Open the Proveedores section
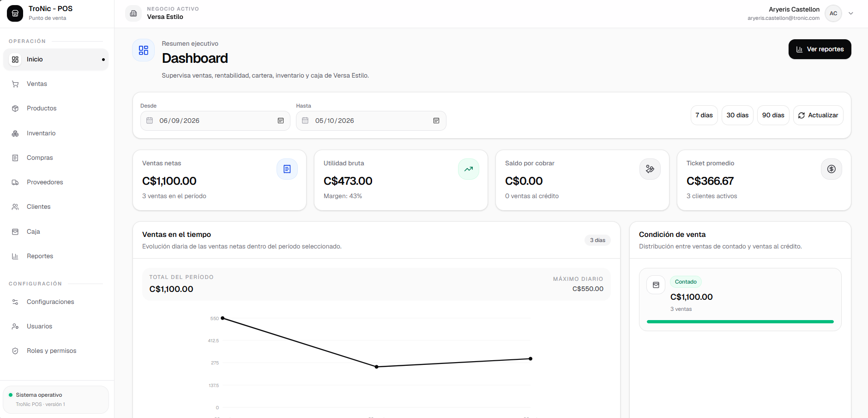 (x=56, y=182)
